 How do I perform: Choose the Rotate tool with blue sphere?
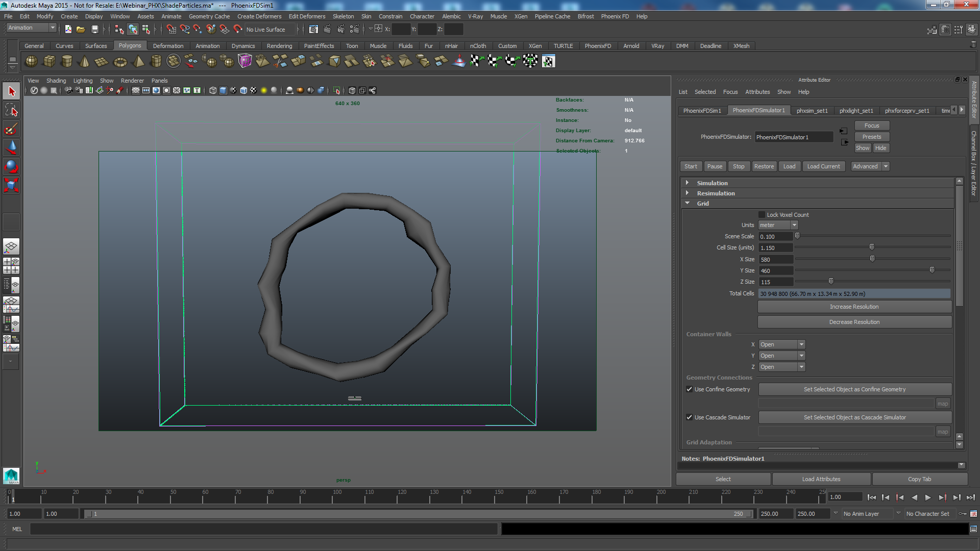[11, 166]
